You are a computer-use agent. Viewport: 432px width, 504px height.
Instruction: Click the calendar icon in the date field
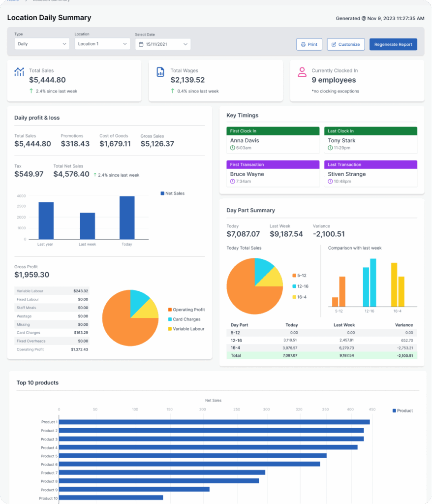click(141, 44)
